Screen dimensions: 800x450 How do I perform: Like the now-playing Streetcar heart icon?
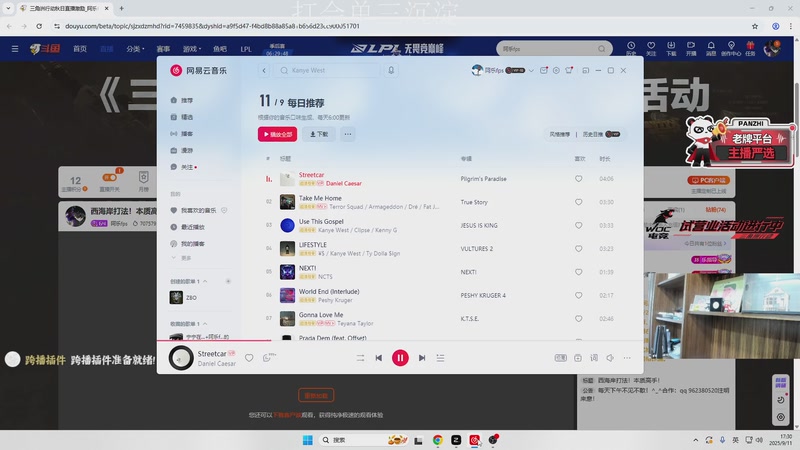[x=249, y=358]
